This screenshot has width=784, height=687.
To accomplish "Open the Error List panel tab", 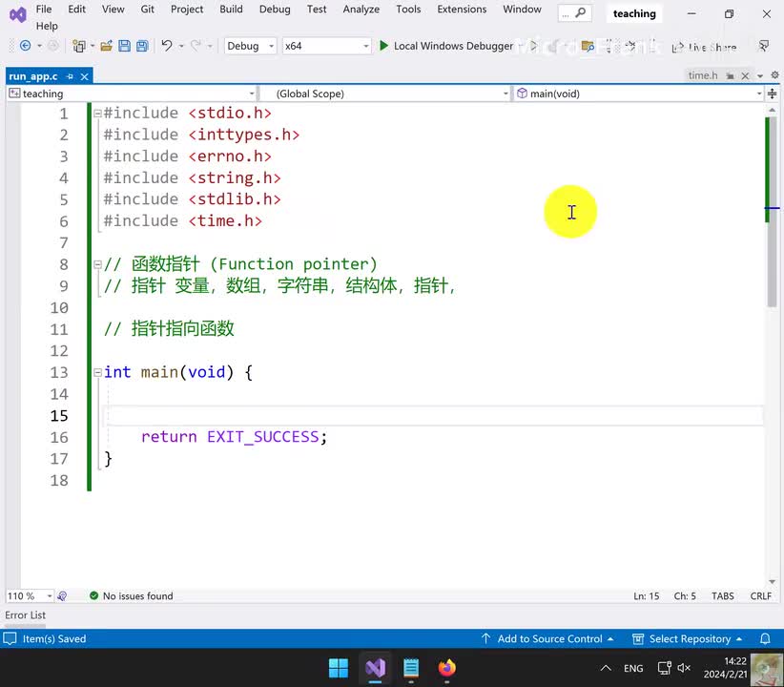I will [26, 614].
